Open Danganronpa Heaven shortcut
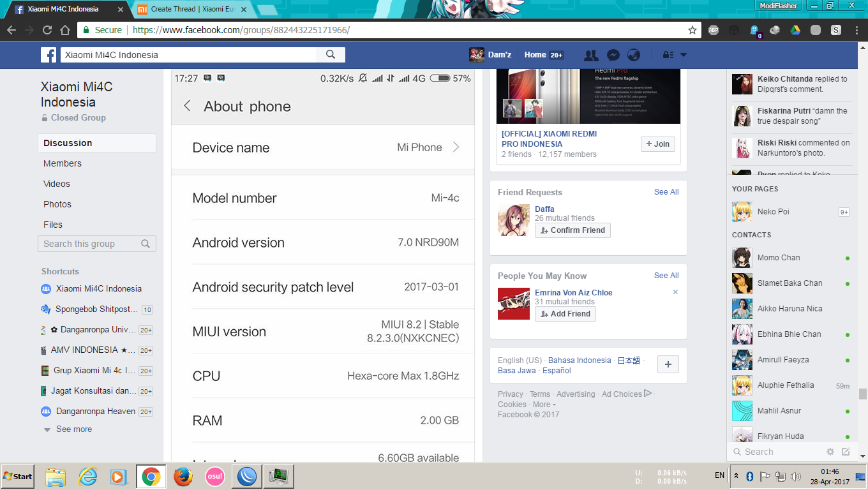Viewport: 868px width, 490px height. tap(96, 412)
